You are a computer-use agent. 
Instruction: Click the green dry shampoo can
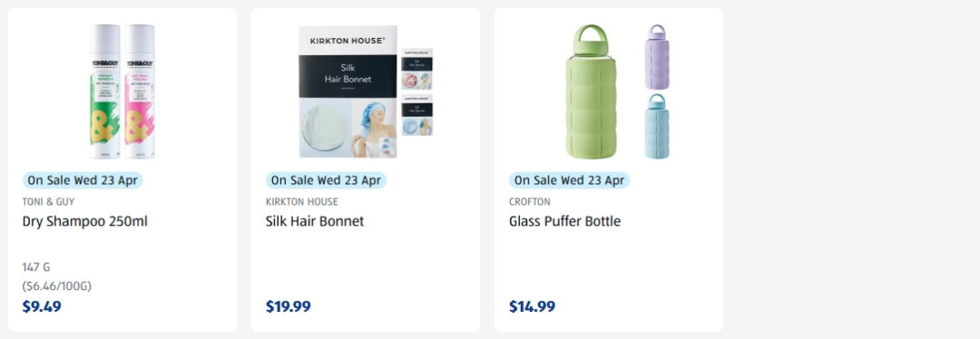tap(105, 92)
